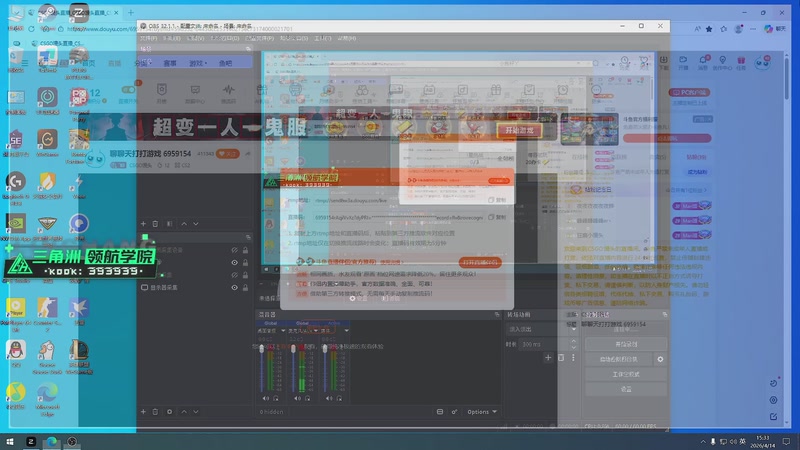The width and height of the screenshot is (800, 450).
Task: Pop out the audio mixer dock
Action: click(497, 315)
